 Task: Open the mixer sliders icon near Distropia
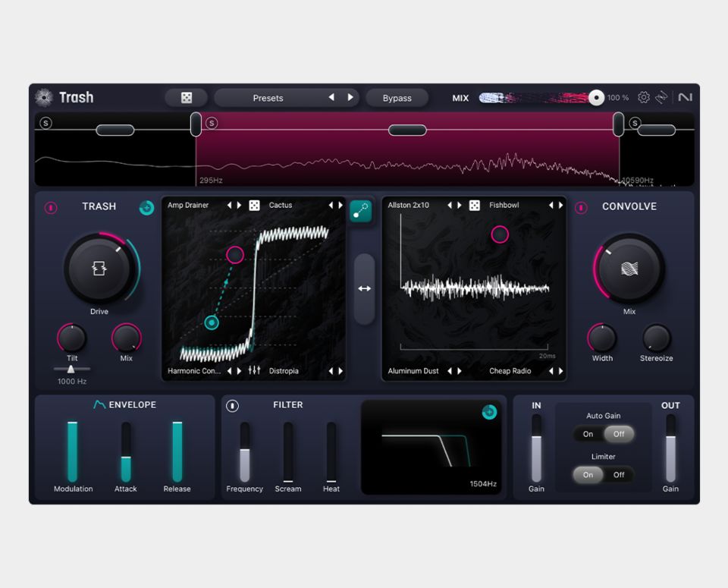[254, 371]
